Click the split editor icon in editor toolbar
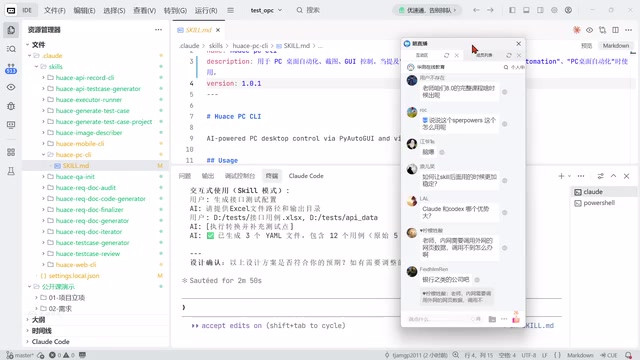Image resolution: width=640 pixels, height=360 pixels. [616, 30]
